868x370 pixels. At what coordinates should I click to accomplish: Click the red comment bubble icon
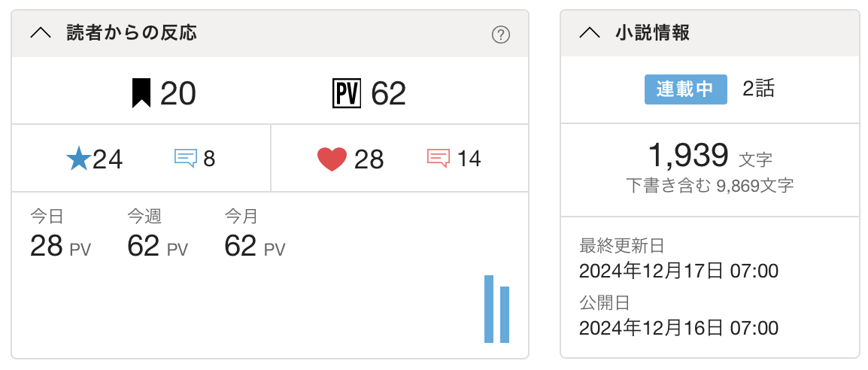[x=439, y=159]
